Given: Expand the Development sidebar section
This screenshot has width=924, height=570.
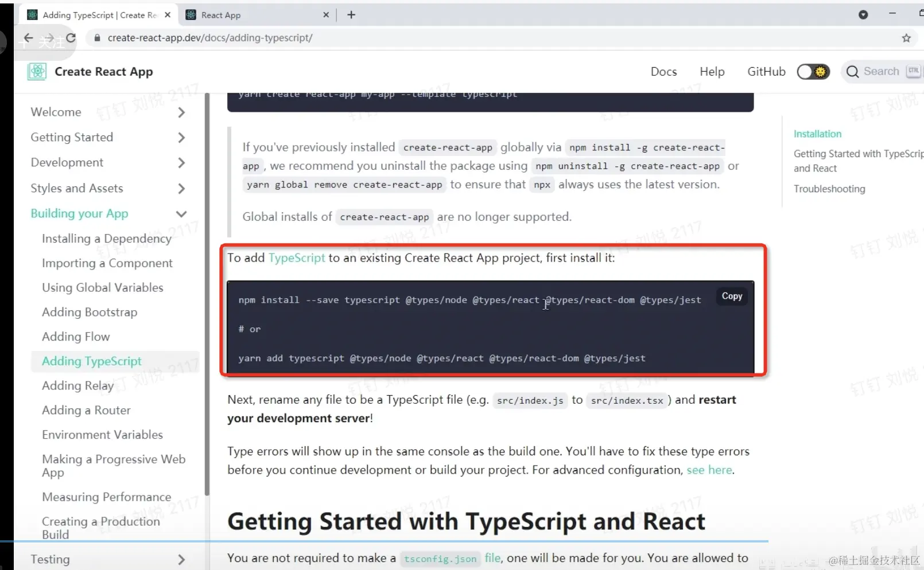Looking at the screenshot, I should (x=181, y=163).
